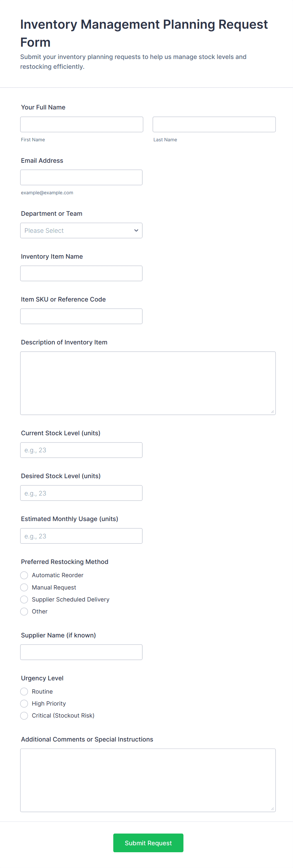Click the Description of Inventory Item textarea
The width and height of the screenshot is (293, 868).
click(x=148, y=383)
